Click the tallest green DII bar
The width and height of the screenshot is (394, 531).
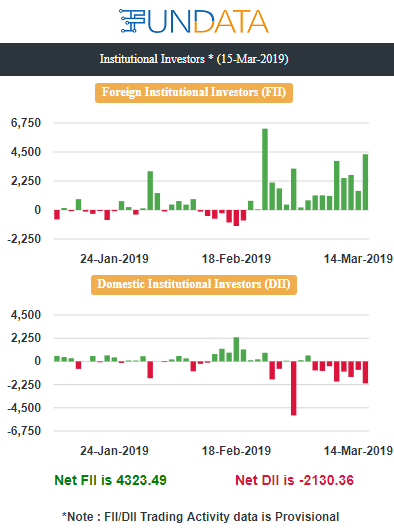pos(236,349)
